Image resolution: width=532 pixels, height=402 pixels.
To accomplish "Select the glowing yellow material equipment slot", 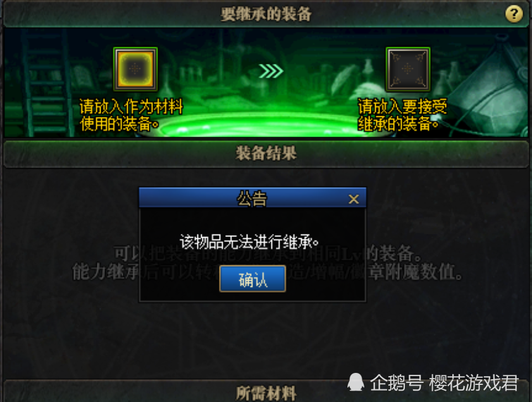I will coord(135,69).
